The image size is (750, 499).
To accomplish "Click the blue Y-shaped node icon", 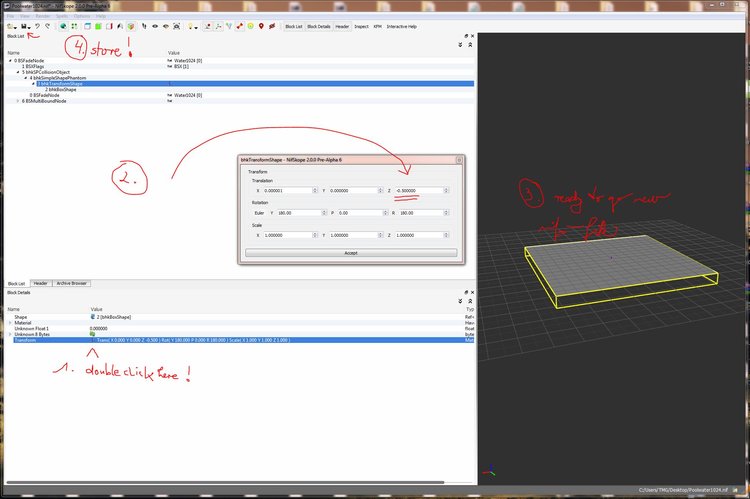I will 229,26.
